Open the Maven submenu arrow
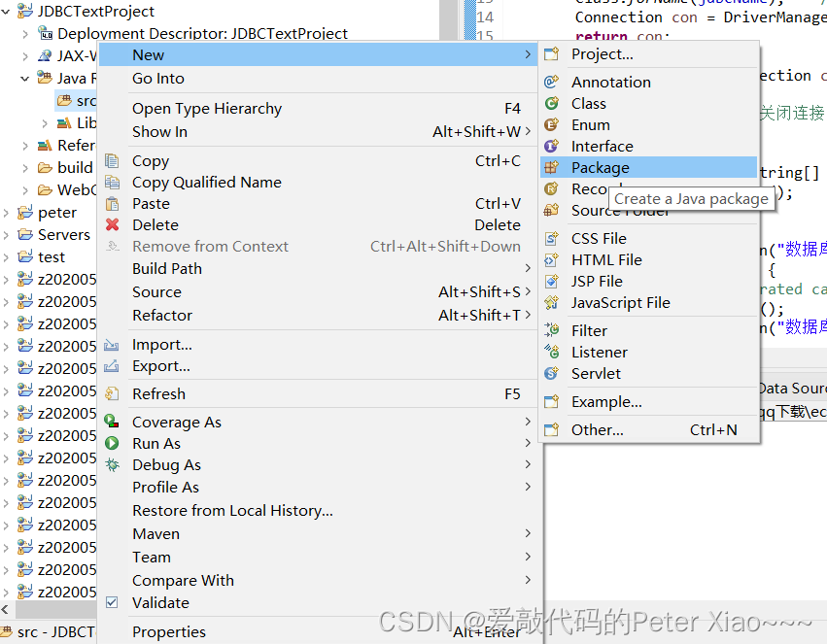The image size is (827, 644). click(x=528, y=533)
